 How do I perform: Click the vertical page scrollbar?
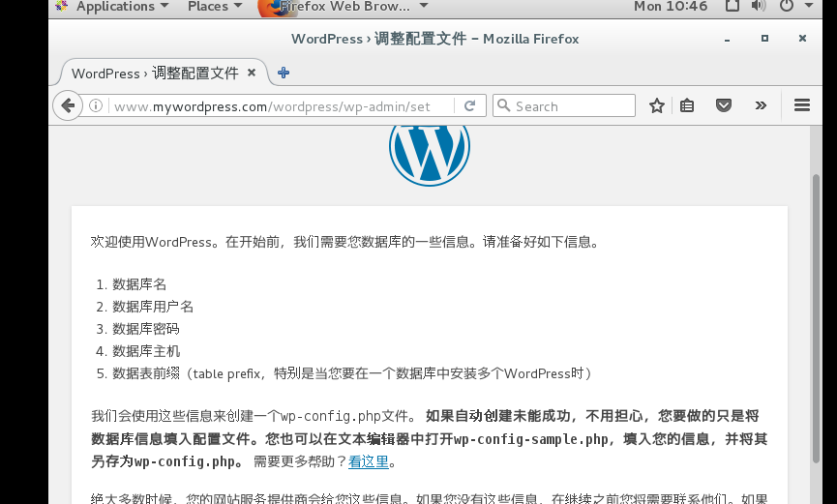point(816,318)
